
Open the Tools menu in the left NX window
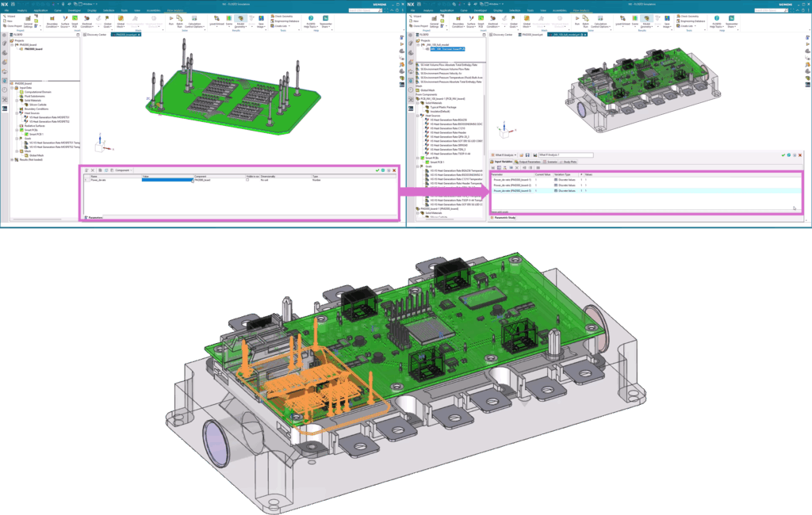coord(124,10)
